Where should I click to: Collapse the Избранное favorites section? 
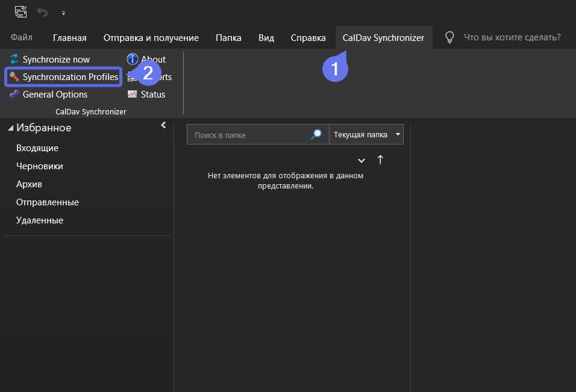(x=10, y=128)
